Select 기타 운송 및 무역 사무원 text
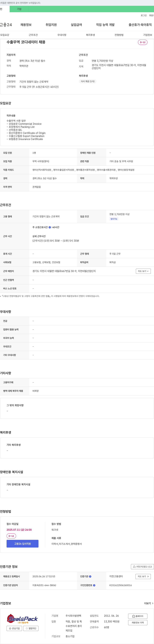Image resolution: width=154 pixels, height=644 pixels. click(121, 162)
